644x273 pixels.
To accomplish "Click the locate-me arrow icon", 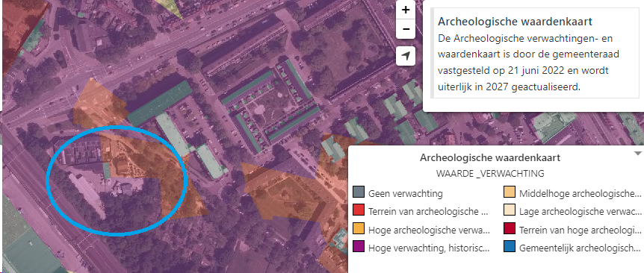I will [406, 56].
